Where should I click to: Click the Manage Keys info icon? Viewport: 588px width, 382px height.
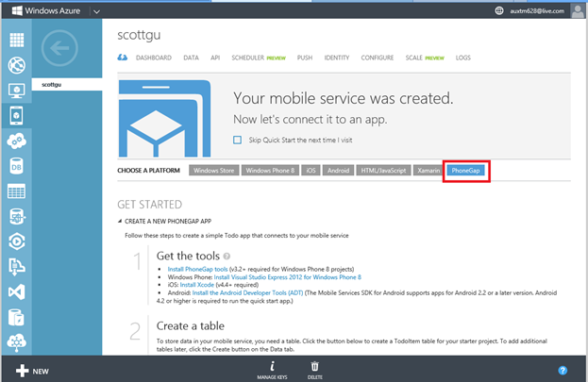[x=271, y=365]
